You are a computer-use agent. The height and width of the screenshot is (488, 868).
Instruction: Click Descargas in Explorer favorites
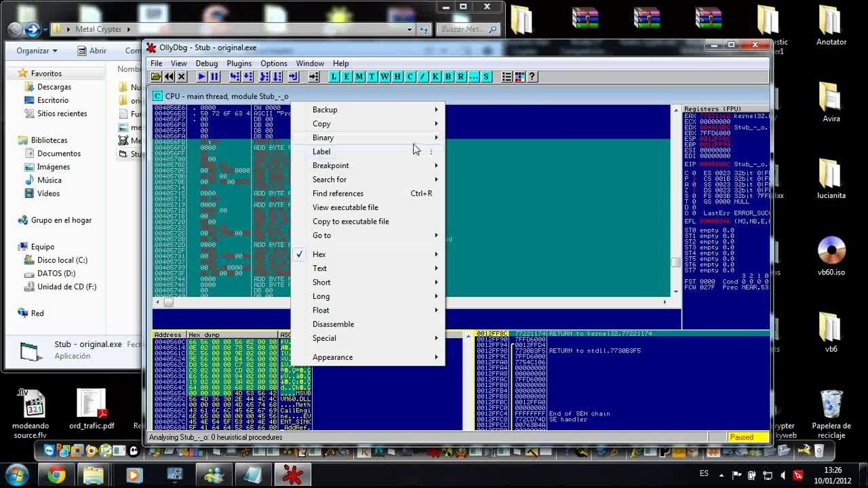pos(54,87)
